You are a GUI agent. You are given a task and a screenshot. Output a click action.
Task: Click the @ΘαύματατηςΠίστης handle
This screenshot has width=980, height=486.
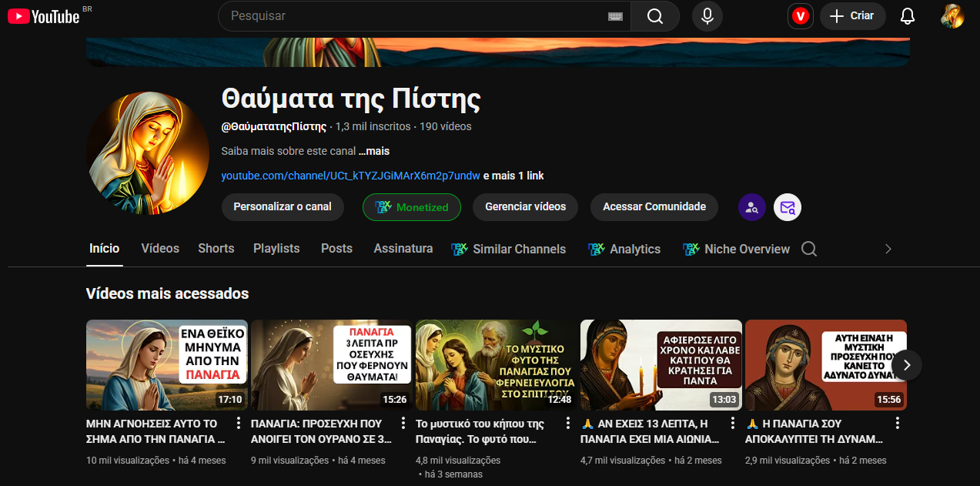tap(273, 126)
